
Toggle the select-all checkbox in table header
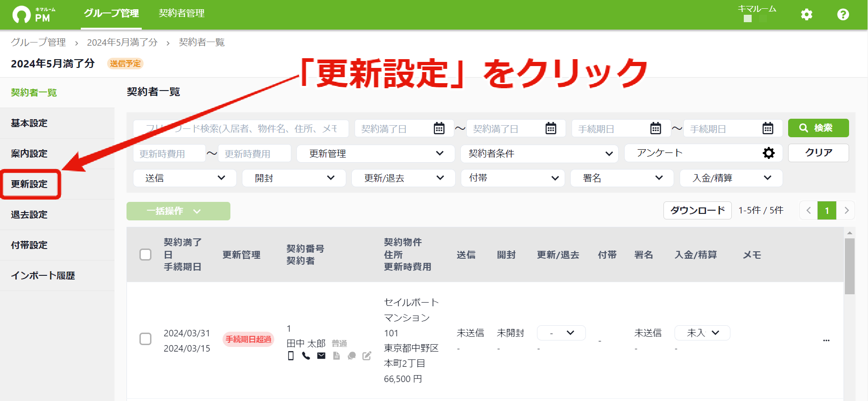click(x=145, y=255)
